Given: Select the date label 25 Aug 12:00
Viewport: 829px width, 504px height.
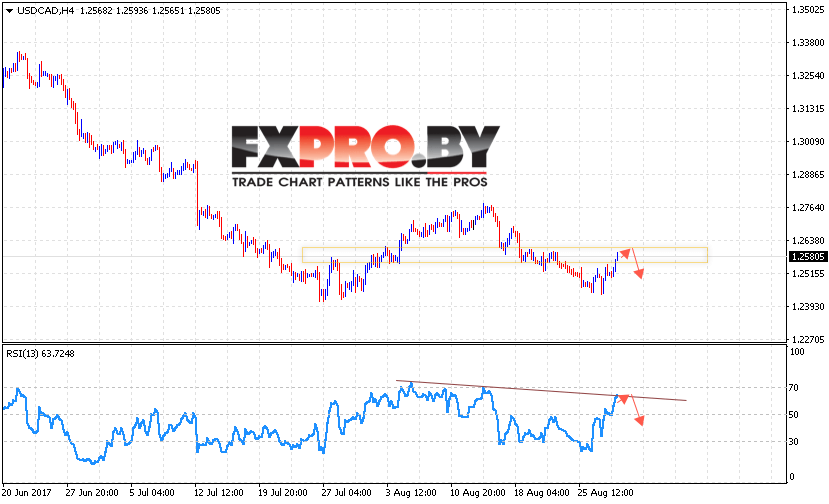Looking at the screenshot, I should pyautogui.click(x=606, y=492).
